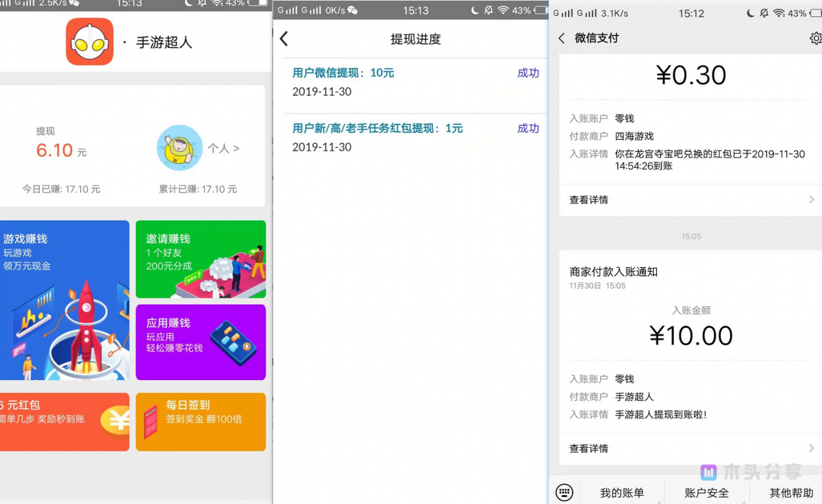
Task: Tap the red coupon icon in 每日签到
Action: [x=151, y=422]
